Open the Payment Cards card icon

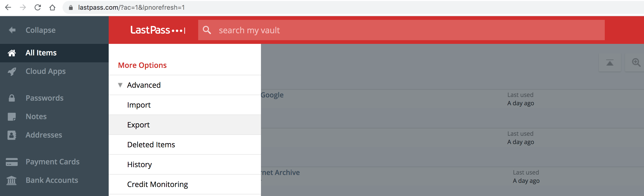tap(12, 162)
